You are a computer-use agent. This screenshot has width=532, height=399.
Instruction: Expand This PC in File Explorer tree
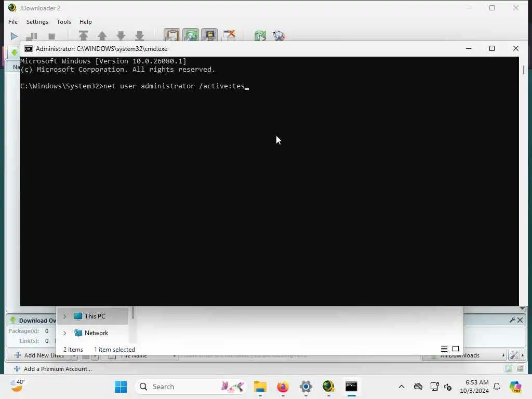point(64,316)
